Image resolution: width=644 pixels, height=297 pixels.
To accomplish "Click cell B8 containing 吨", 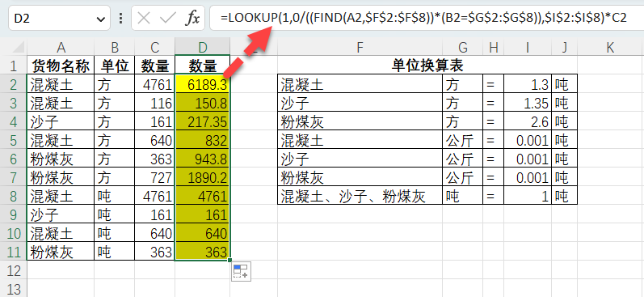I will tap(115, 196).
